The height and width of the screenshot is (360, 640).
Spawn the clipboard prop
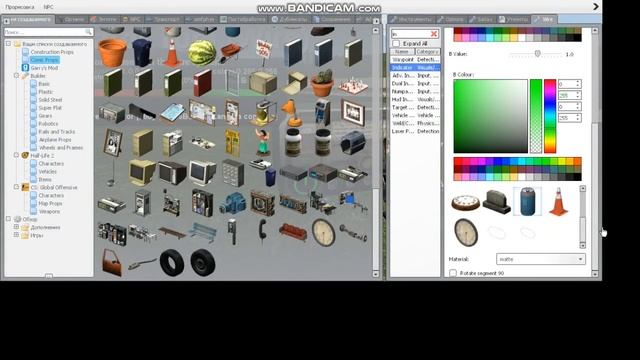point(172,113)
